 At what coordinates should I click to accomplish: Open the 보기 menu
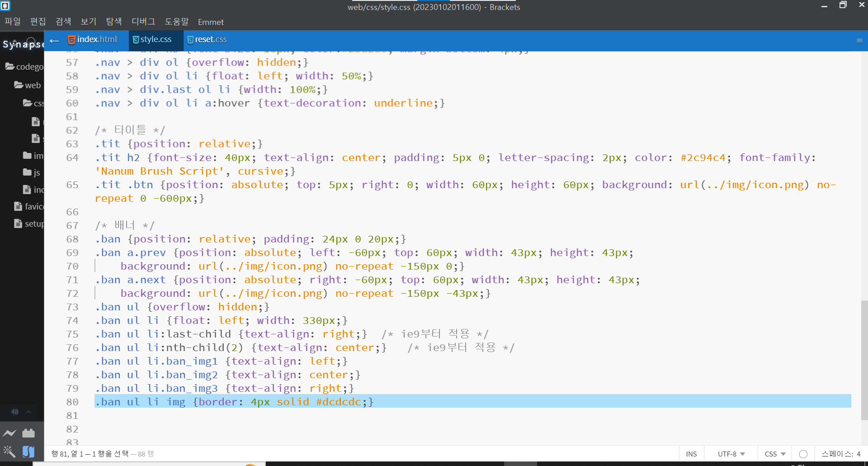(x=89, y=22)
